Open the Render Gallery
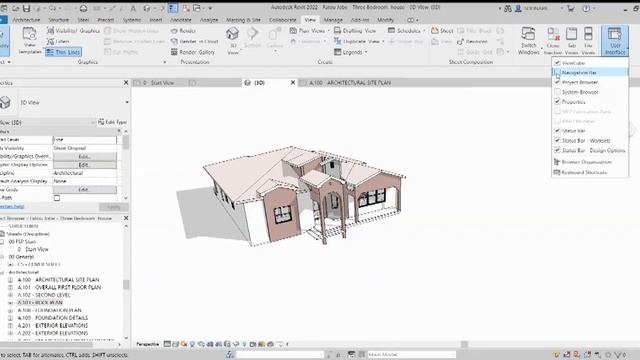Image resolution: width=640 pixels, height=360 pixels. pos(193,52)
